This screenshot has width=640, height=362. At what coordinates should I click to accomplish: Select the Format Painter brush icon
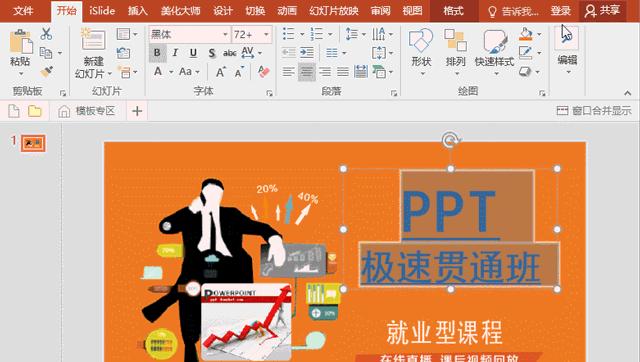(47, 71)
